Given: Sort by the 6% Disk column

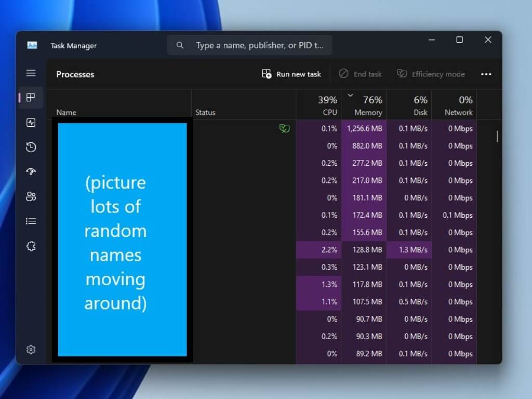Looking at the screenshot, I should coord(409,105).
